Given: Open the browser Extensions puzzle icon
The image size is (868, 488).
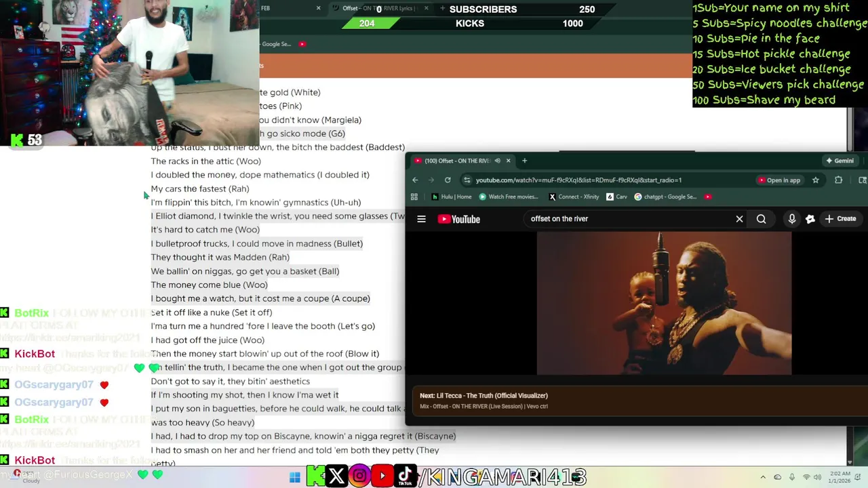Looking at the screenshot, I should point(839,180).
